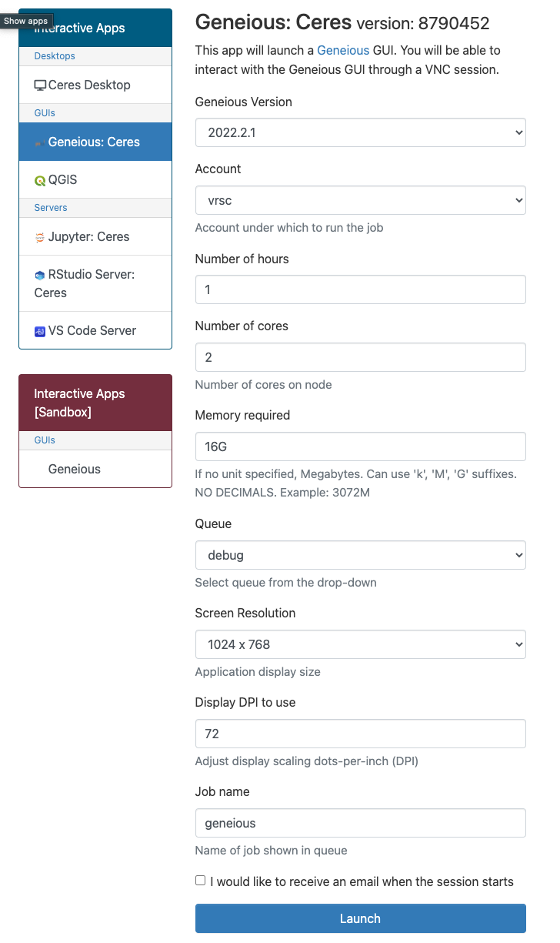Select Geneious: Ceres in sidebar
Image resolution: width=560 pixels, height=943 pixels.
(x=95, y=142)
